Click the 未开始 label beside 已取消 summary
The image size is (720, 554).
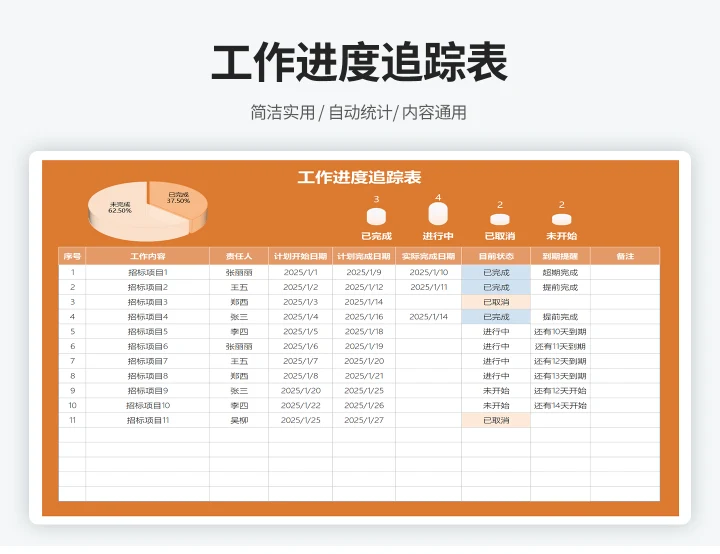coord(562,236)
